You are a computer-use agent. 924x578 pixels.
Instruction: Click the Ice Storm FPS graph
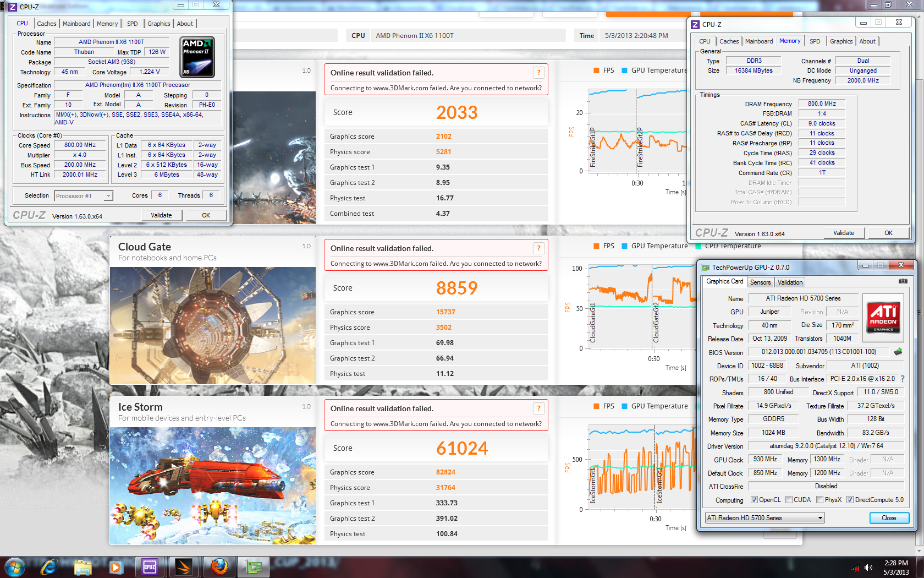point(641,467)
